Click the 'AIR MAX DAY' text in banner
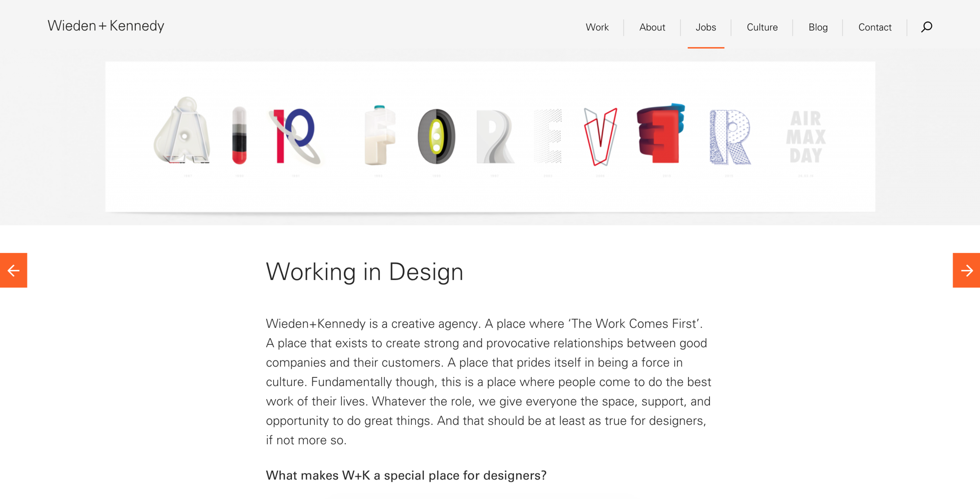 click(806, 137)
